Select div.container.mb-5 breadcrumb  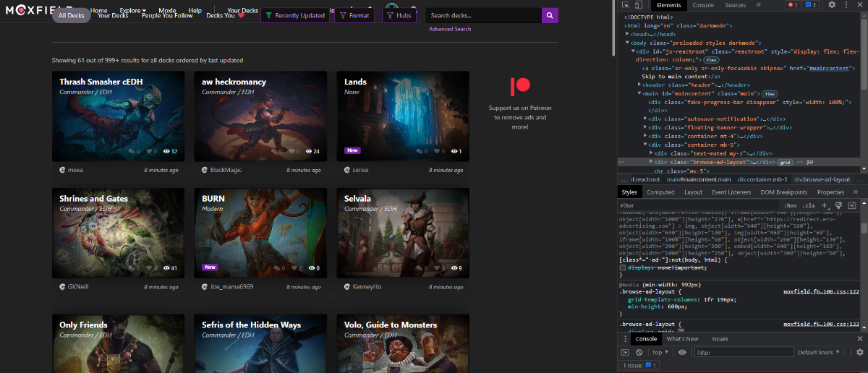coord(761,179)
